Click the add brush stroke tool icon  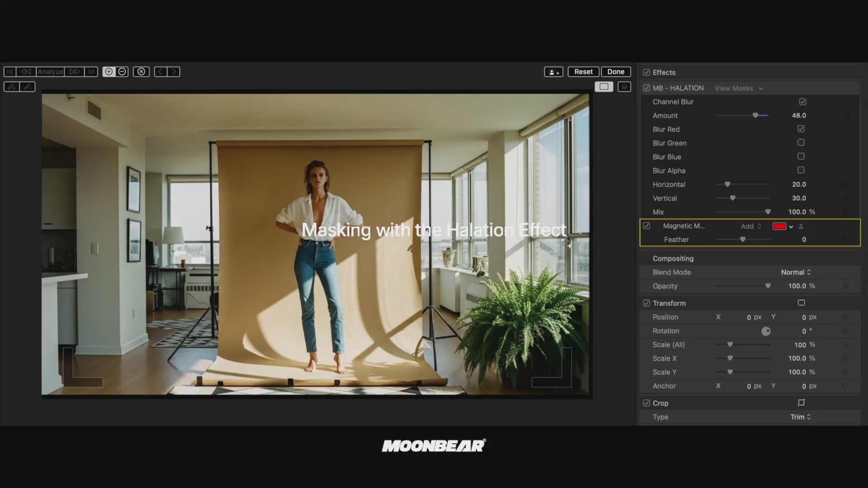12,87
